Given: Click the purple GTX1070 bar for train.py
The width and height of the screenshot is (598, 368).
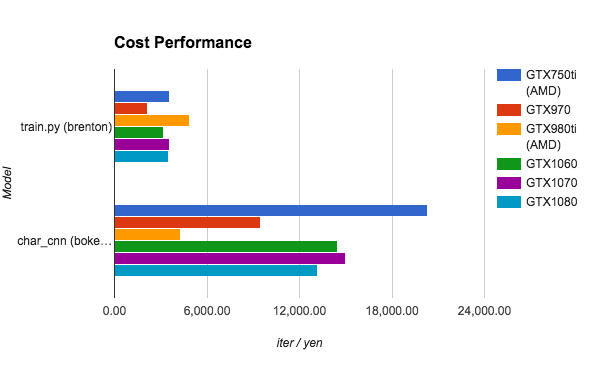Looking at the screenshot, I should (x=142, y=145).
